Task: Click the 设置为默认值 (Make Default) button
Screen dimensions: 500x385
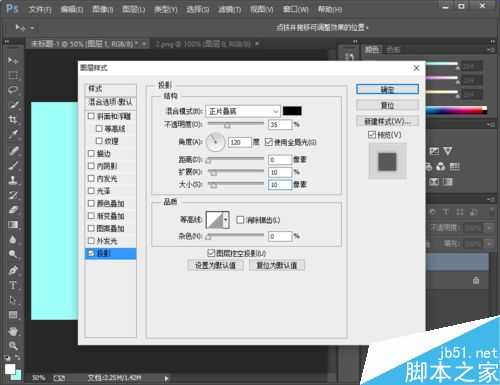Action: (215, 265)
